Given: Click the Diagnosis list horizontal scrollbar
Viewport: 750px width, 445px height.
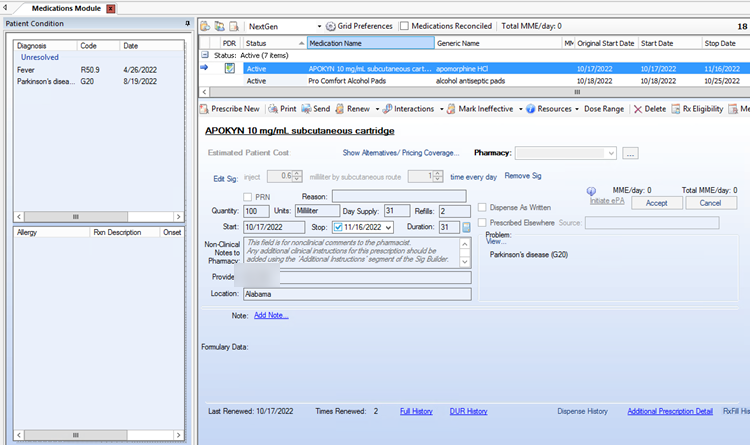Looking at the screenshot, I should (99, 217).
